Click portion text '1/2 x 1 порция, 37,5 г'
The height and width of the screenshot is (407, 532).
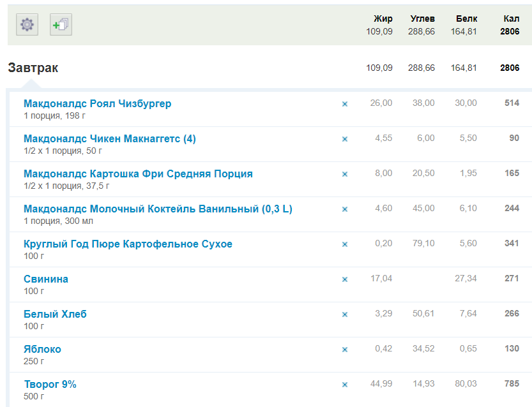point(66,186)
